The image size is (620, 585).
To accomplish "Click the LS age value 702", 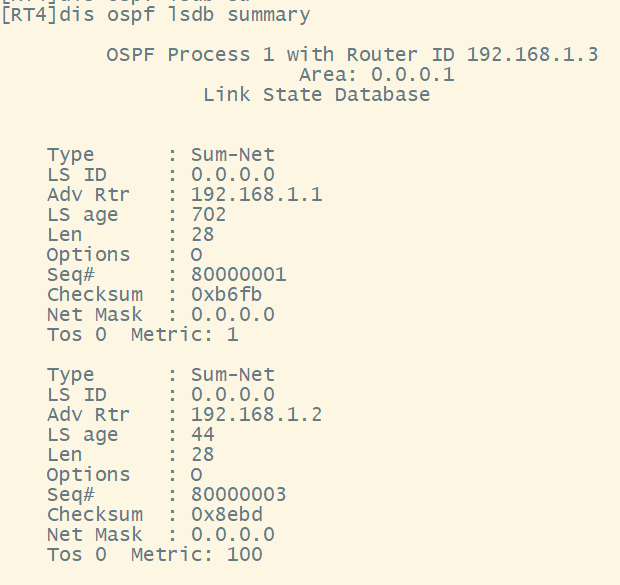I will (208, 215).
